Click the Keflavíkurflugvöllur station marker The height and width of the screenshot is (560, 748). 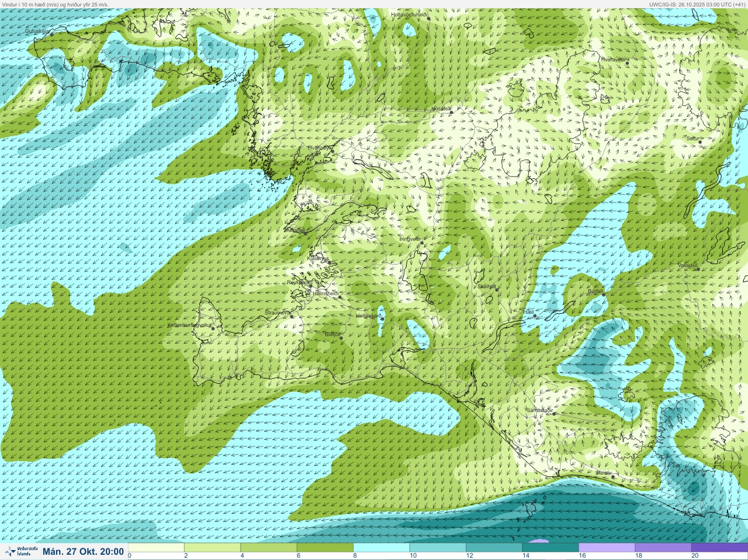point(213,328)
